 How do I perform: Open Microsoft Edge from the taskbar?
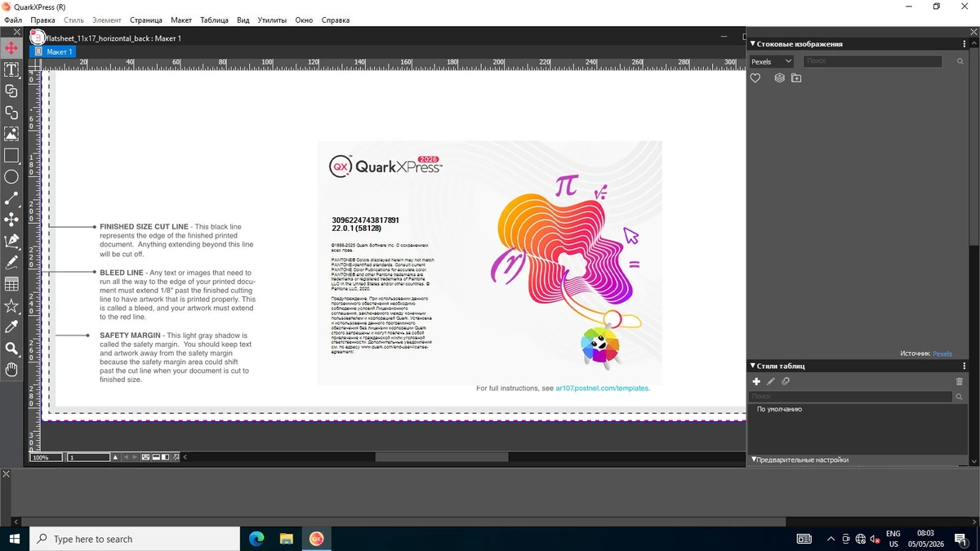(256, 539)
